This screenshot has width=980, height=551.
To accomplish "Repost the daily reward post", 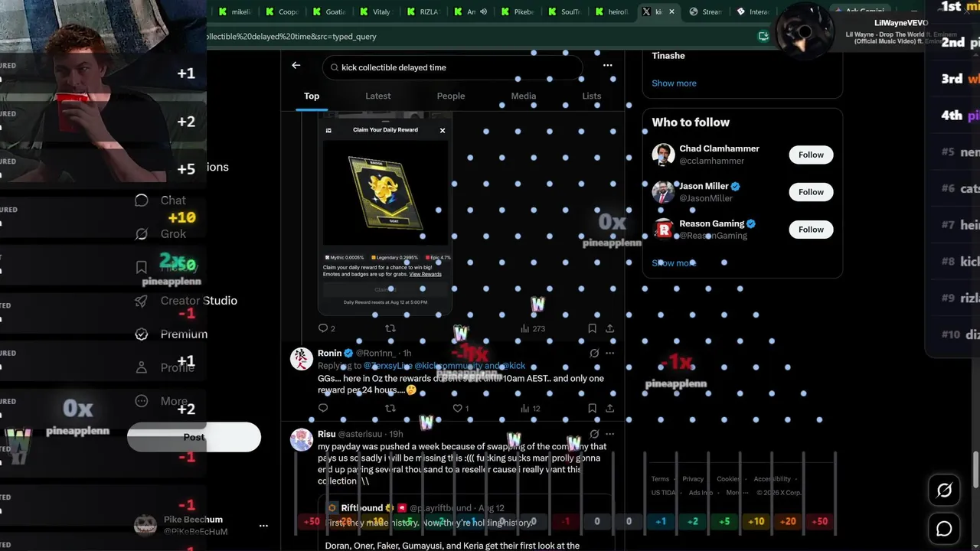I will point(390,328).
